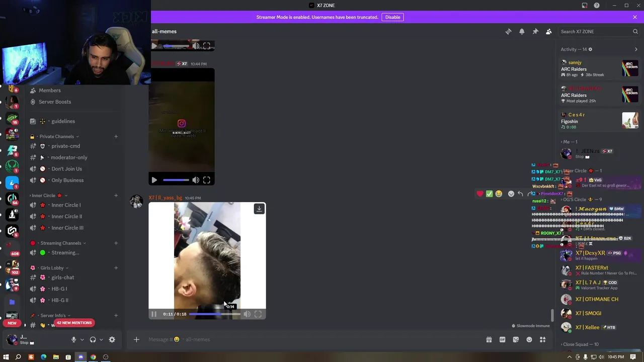The image size is (644, 362).
Task: Open the private-cmd channel
Action: [x=65, y=146]
